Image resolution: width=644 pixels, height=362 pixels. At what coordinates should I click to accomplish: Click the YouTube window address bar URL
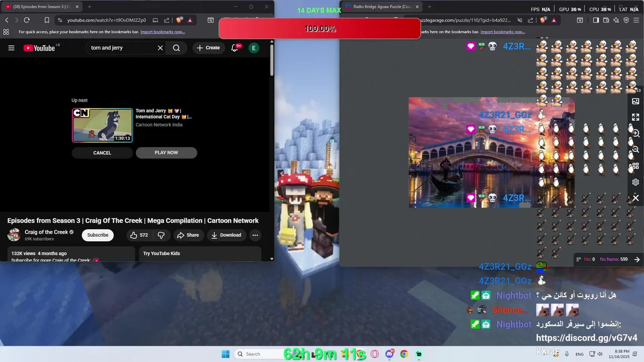pos(107,20)
